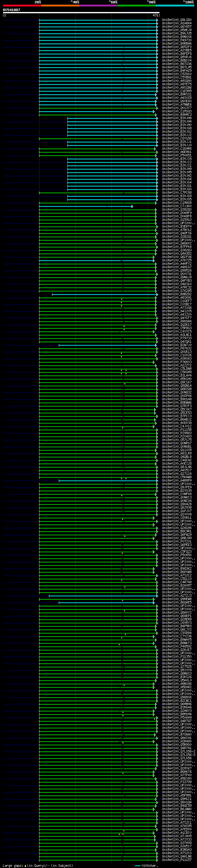Click the cyan ~100% identity legend segment
Screen dimensions: 197x868
pos(175,6)
